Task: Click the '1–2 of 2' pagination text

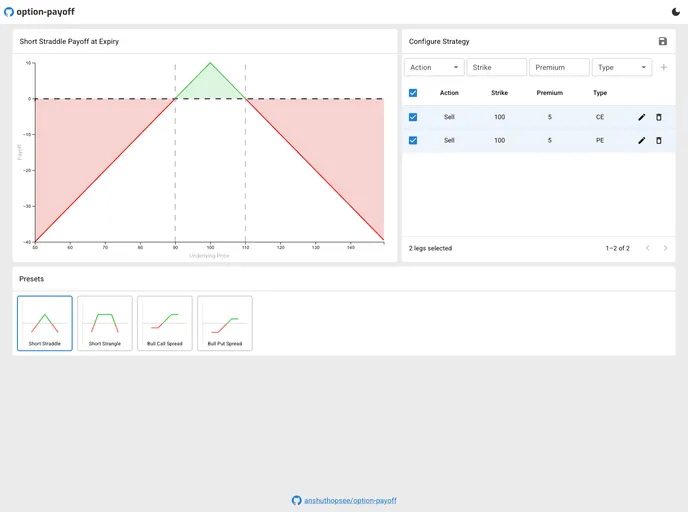Action: 617,248
